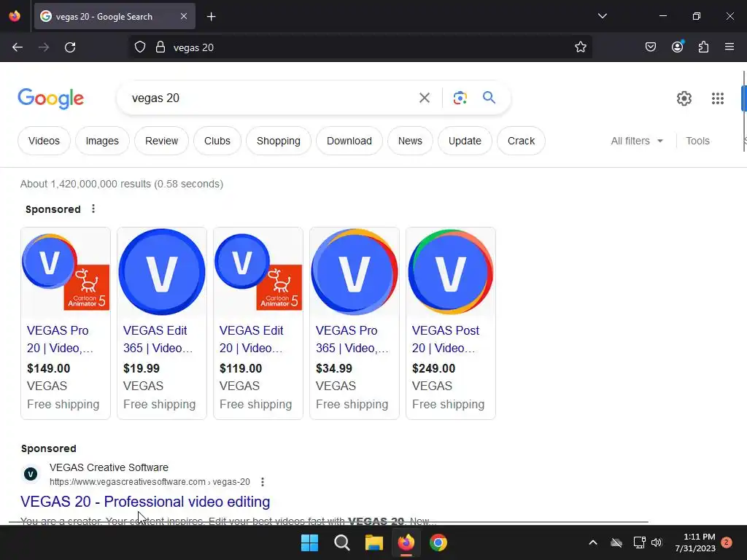The height and width of the screenshot is (560, 747).
Task: Select the Update filter chip
Action: (x=465, y=141)
